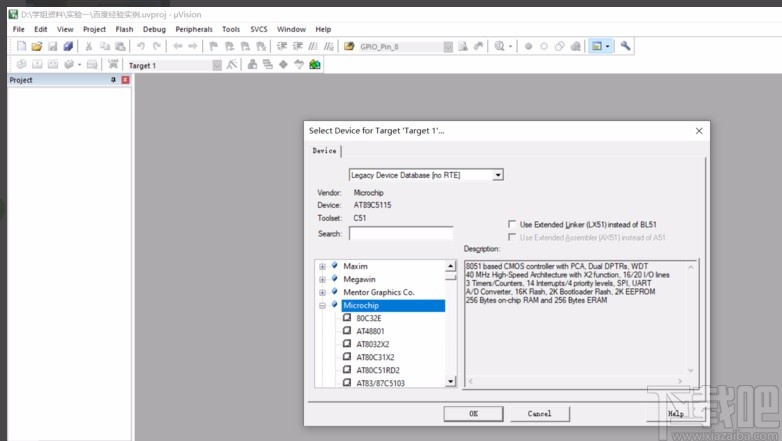The height and width of the screenshot is (441, 782).
Task: Select the Device tab
Action: coord(325,151)
